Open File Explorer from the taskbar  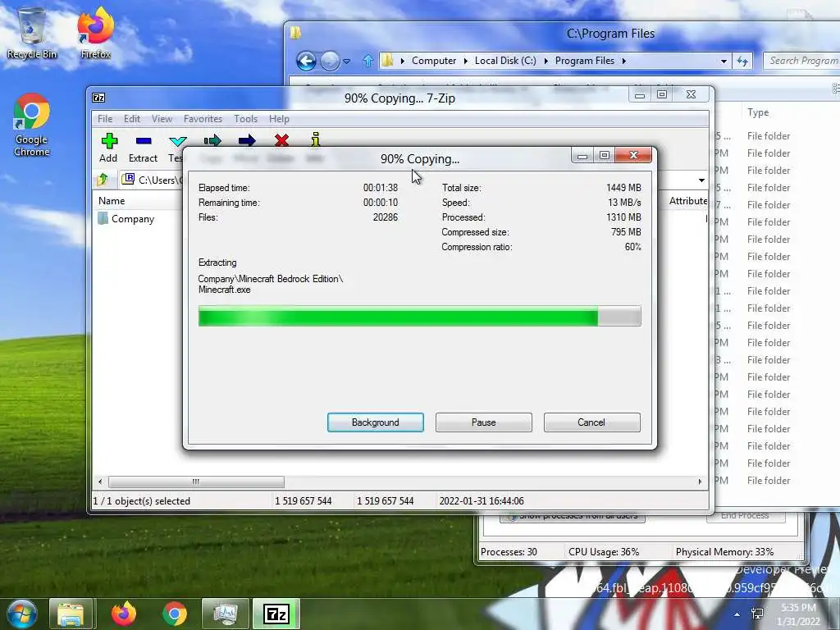pyautogui.click(x=71, y=614)
